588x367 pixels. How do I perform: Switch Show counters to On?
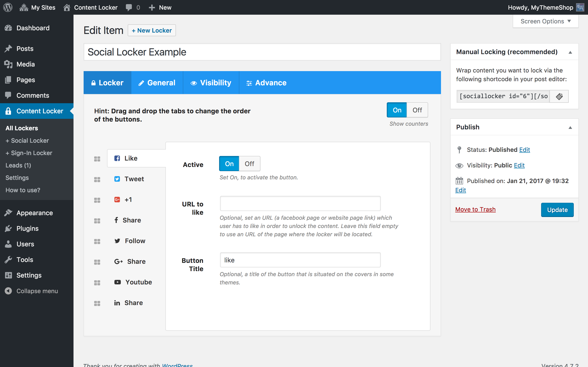click(x=397, y=110)
